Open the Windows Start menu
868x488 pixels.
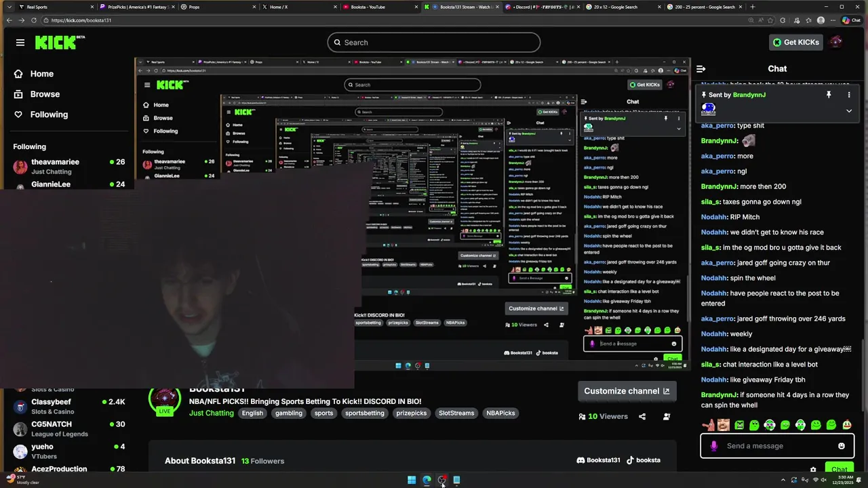pos(412,480)
